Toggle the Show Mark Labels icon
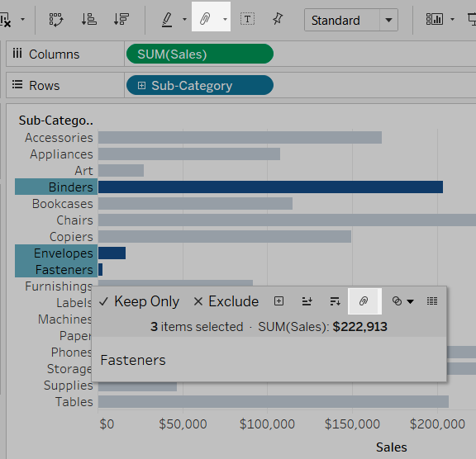 247,20
